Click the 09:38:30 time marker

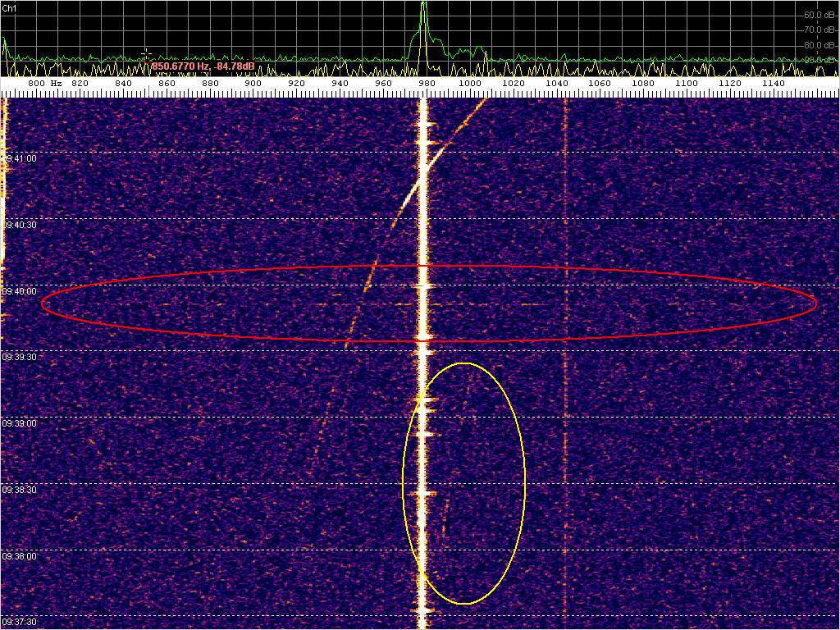[21, 490]
